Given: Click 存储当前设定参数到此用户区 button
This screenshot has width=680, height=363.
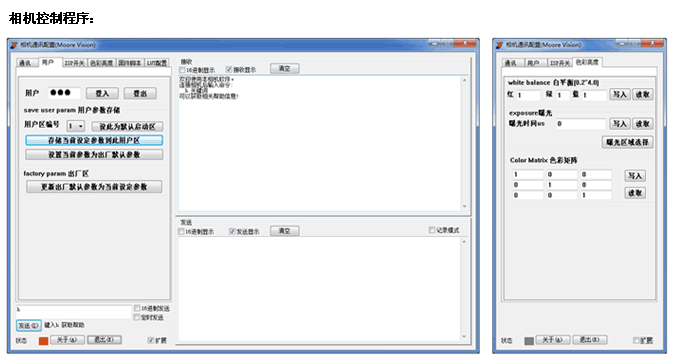Looking at the screenshot, I should click(94, 141).
